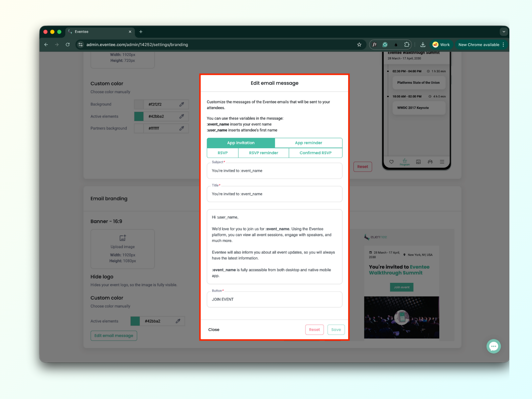The height and width of the screenshot is (399, 532).
Task: Click the Partners background color swatch
Action: [x=139, y=128]
